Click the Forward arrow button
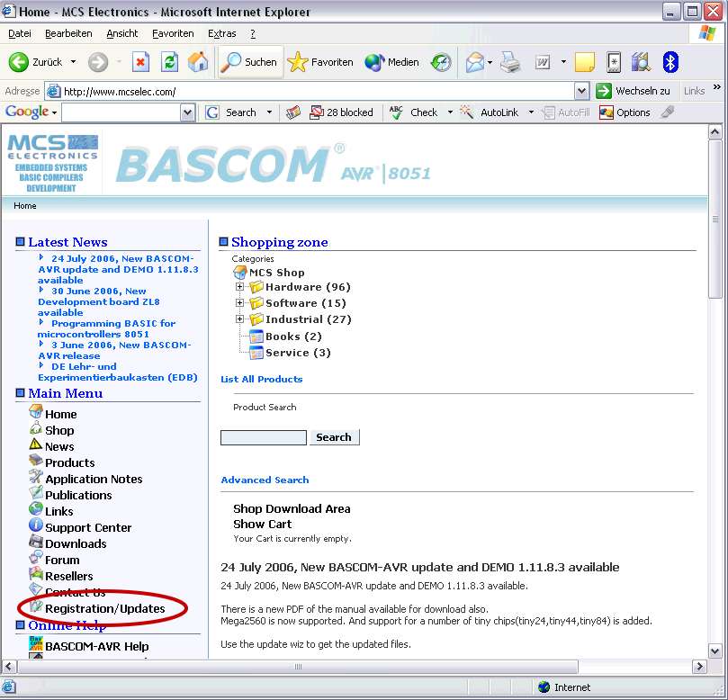728x700 pixels. [98, 62]
